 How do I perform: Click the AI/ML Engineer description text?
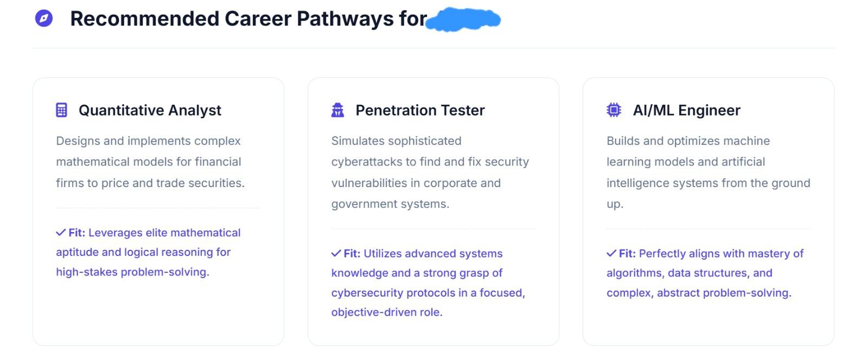[708, 172]
